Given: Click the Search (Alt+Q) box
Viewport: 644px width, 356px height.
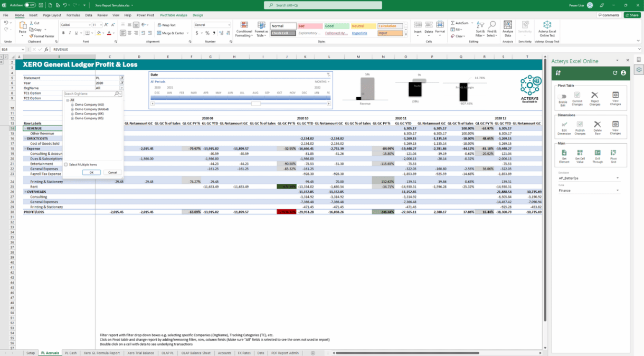Looking at the screenshot, I should (x=323, y=5).
